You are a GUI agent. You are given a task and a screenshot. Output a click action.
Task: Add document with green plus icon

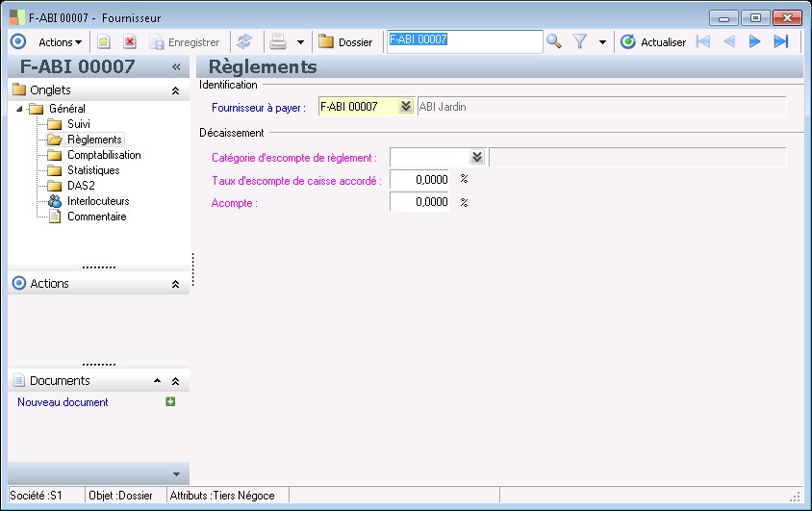click(170, 401)
